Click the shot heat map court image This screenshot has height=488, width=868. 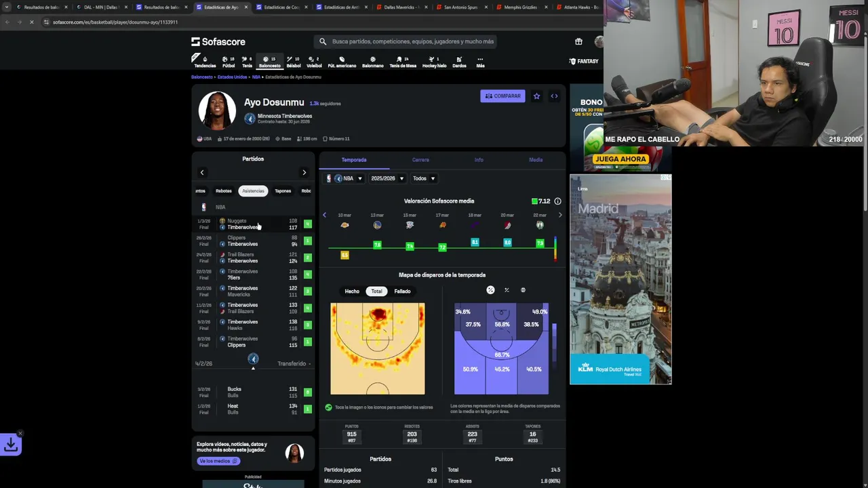378,348
